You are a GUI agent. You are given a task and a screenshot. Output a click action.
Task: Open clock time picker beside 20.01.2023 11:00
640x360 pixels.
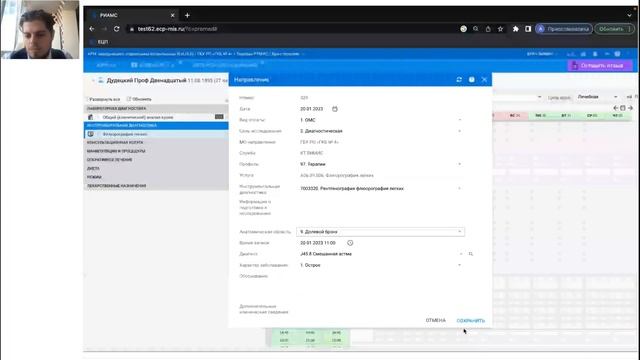tap(350, 243)
